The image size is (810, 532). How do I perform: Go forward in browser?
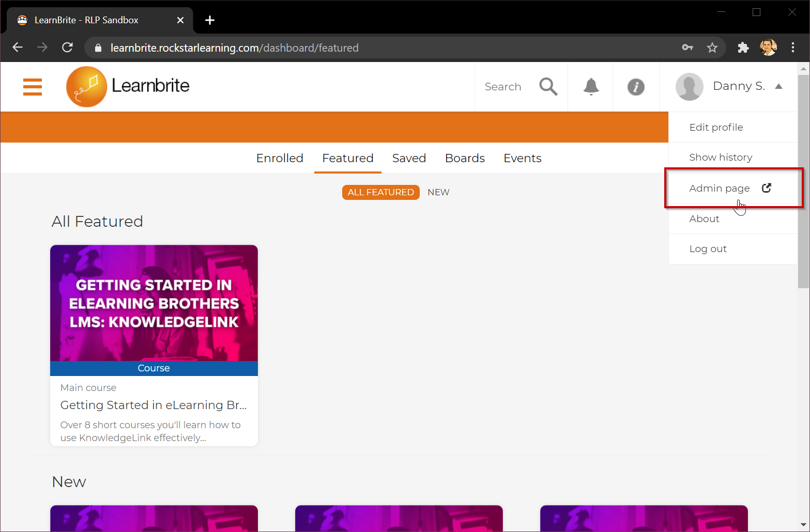[x=42, y=48]
